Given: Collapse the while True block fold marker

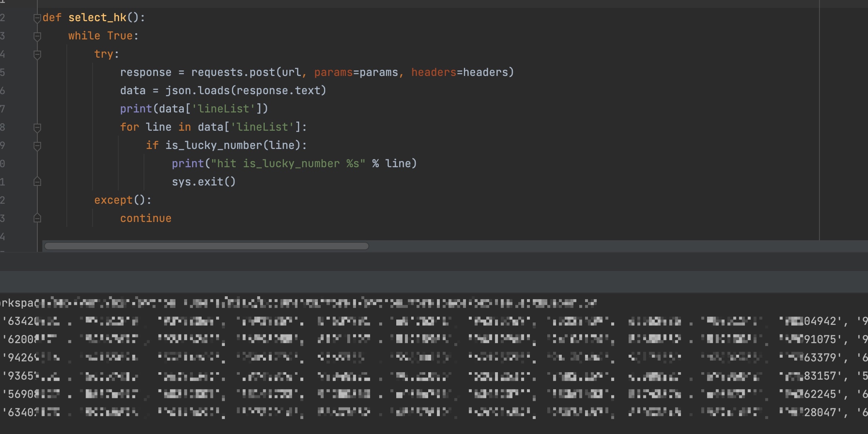Looking at the screenshot, I should 37,36.
